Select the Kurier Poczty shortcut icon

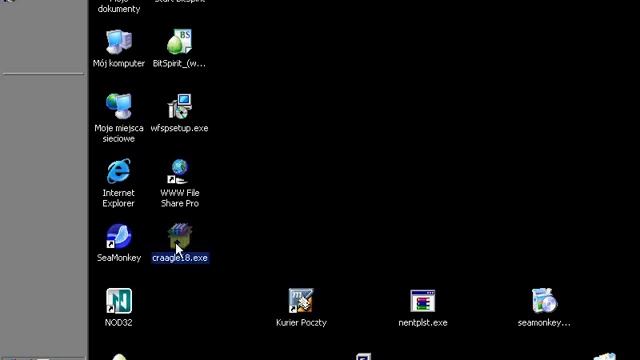point(301,301)
